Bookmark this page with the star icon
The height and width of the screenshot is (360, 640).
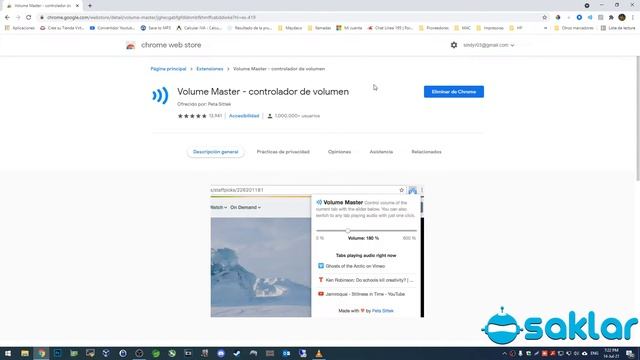[x=544, y=17]
